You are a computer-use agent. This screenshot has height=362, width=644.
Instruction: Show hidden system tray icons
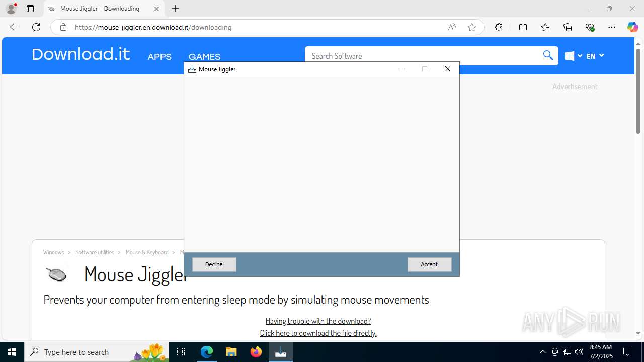tap(542, 352)
